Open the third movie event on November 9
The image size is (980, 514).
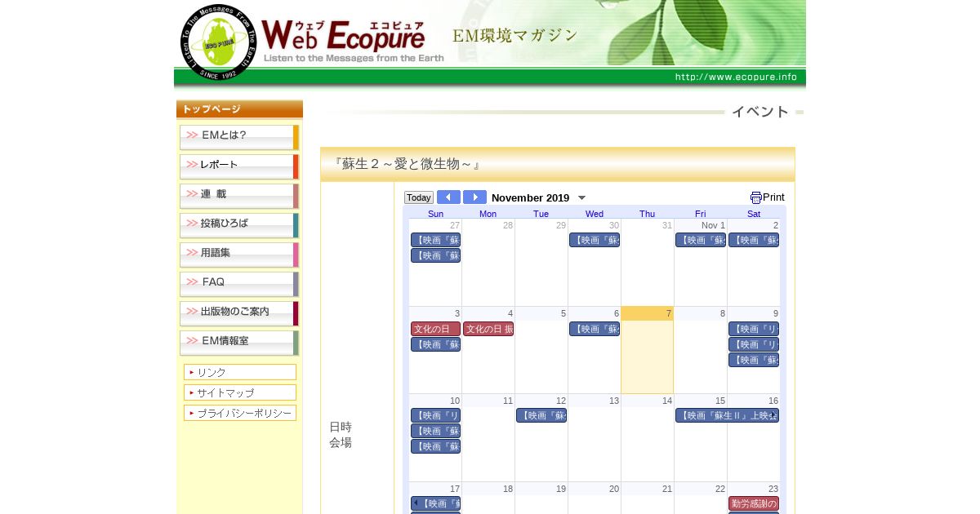(754, 360)
